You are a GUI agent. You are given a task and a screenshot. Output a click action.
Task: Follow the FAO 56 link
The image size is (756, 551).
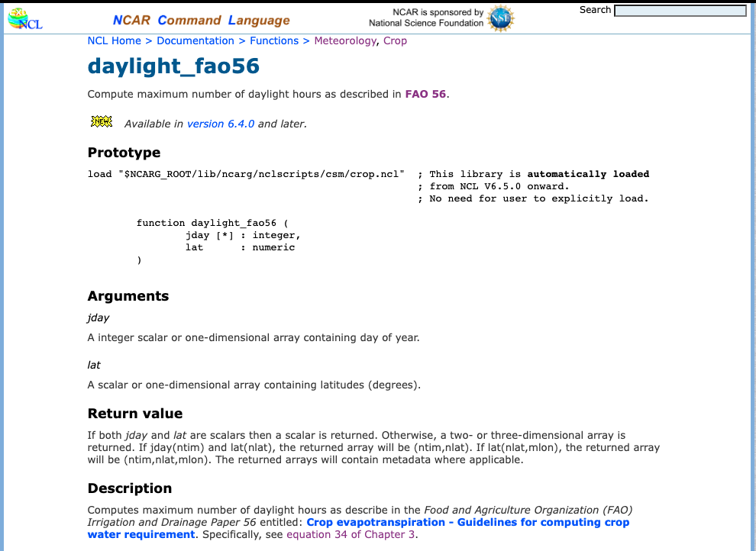pyautogui.click(x=425, y=94)
